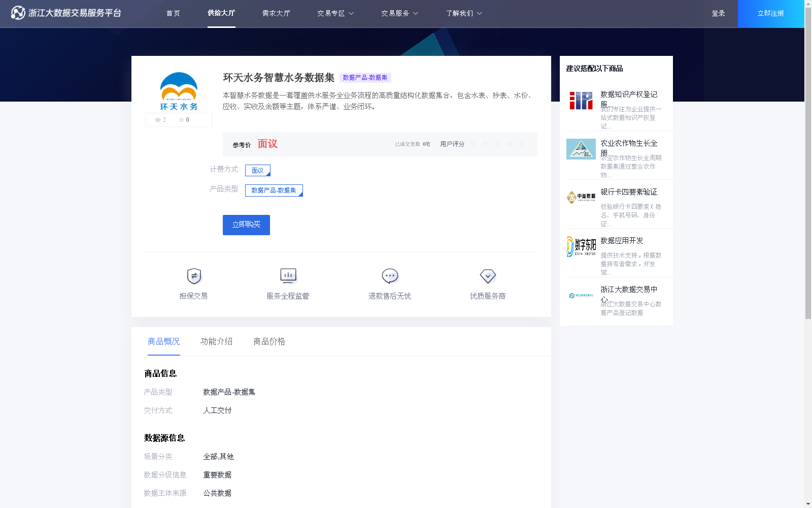Viewport: 812px width, 508px height.
Task: Click the 全部,其他 scene category value
Action: pyautogui.click(x=218, y=457)
